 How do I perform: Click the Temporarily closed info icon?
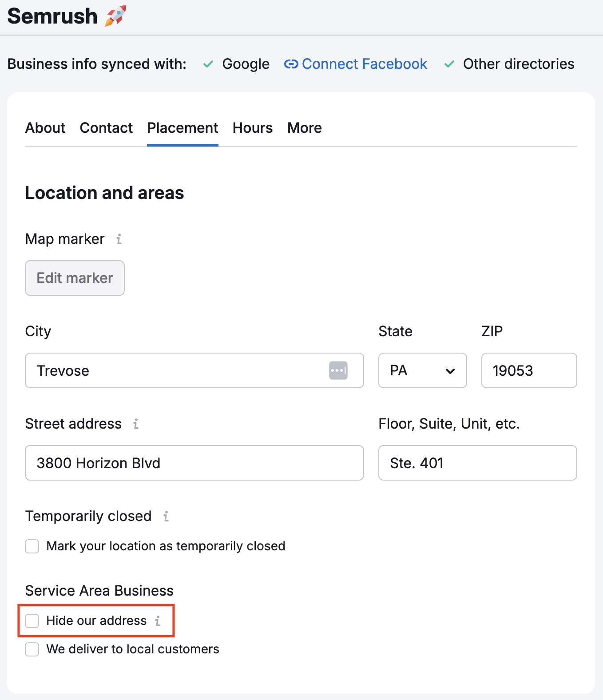click(x=166, y=517)
